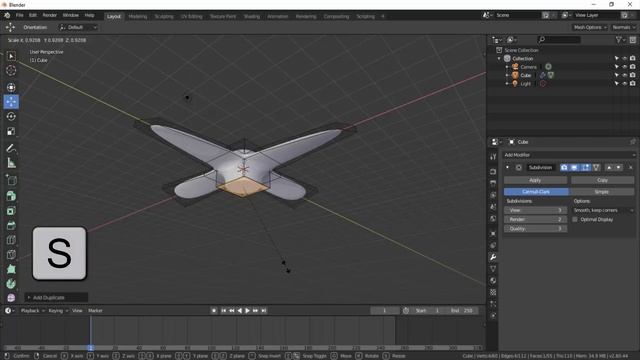Select the Knife tool

coord(11,255)
